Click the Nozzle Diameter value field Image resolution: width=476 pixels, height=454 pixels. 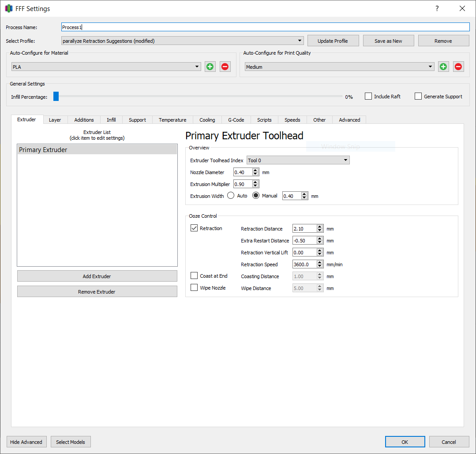(x=243, y=172)
